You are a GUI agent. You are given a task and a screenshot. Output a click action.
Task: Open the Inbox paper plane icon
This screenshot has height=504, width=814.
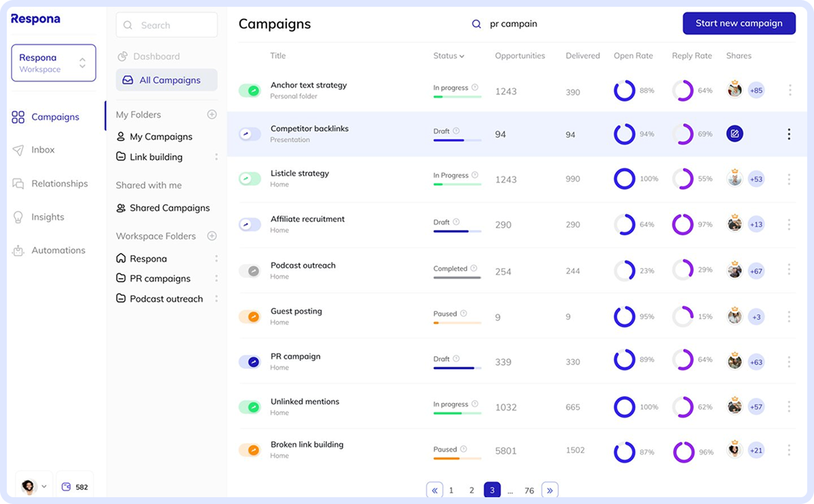pos(18,150)
